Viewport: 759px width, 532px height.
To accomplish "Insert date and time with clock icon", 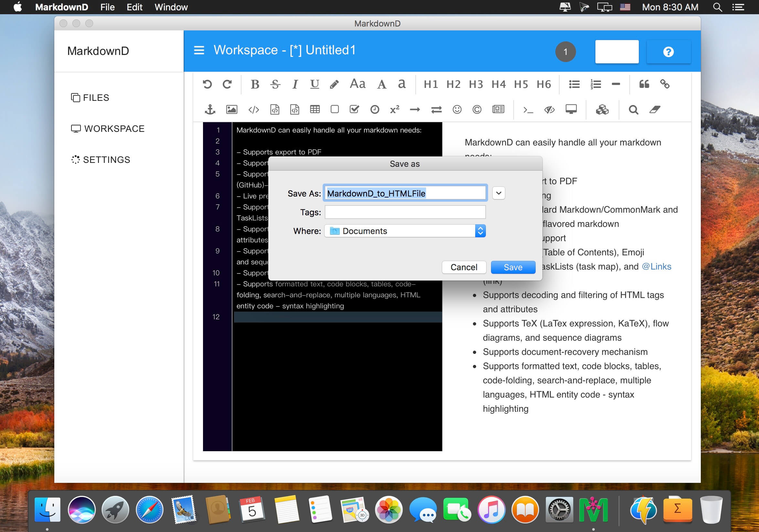I will click(x=375, y=109).
